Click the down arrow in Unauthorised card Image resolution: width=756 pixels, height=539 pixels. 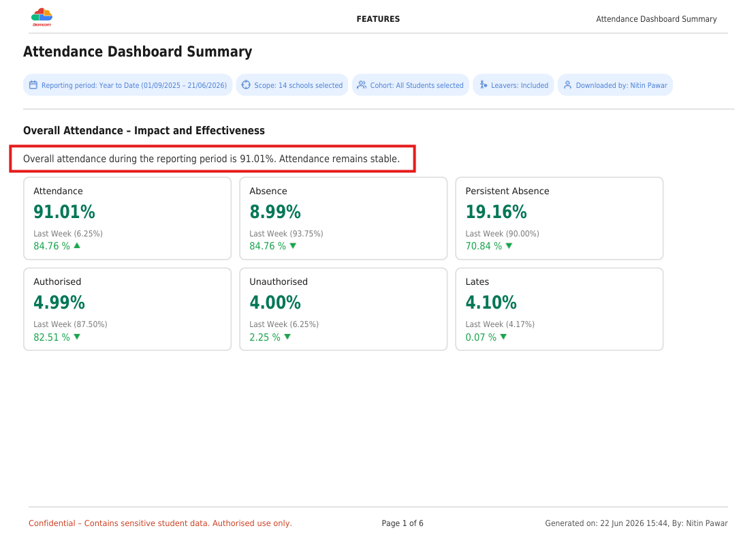(287, 337)
